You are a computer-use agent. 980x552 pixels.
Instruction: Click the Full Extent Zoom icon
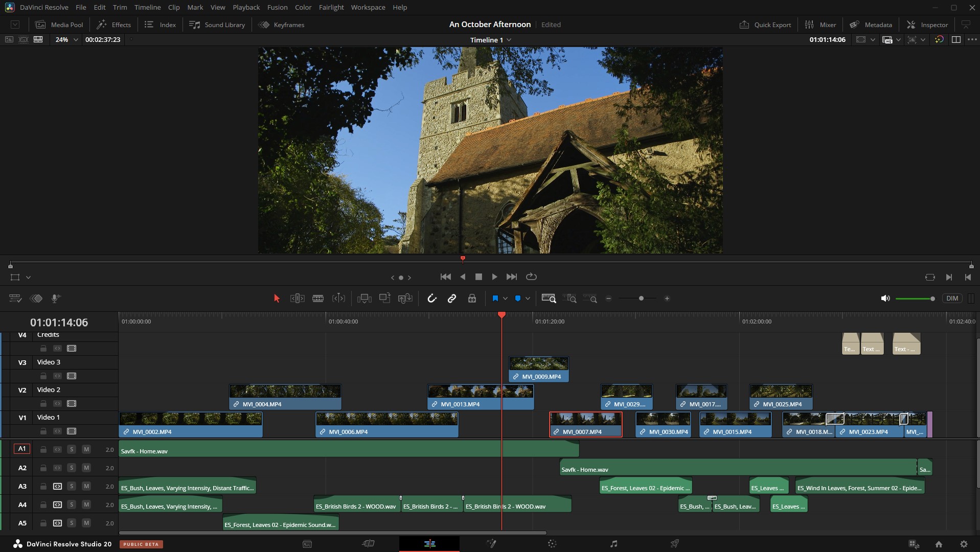pyautogui.click(x=549, y=298)
